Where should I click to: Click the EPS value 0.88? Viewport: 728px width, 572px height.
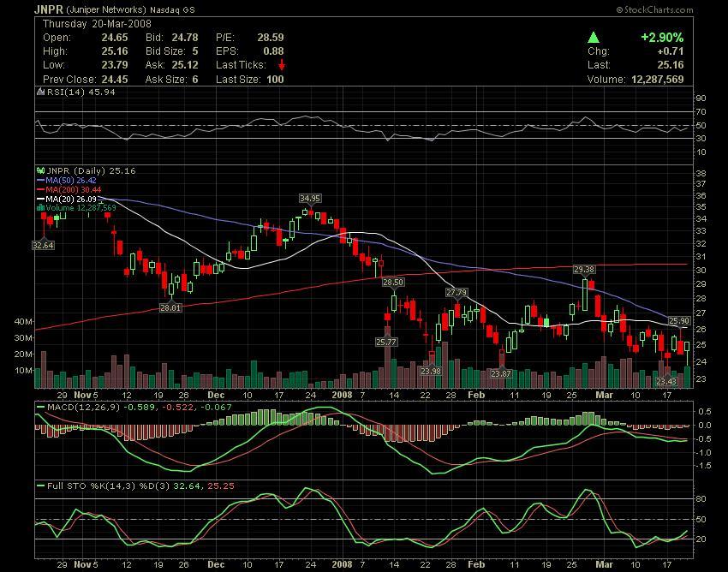click(273, 51)
